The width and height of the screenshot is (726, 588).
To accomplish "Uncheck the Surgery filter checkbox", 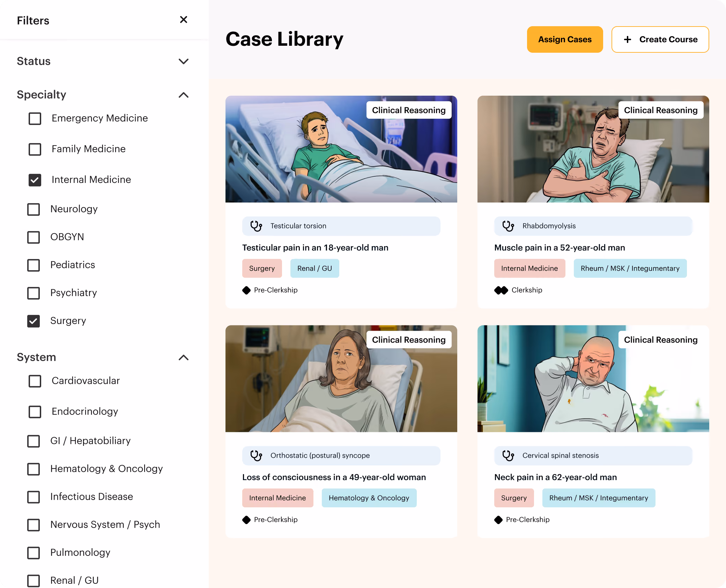I will (x=34, y=321).
